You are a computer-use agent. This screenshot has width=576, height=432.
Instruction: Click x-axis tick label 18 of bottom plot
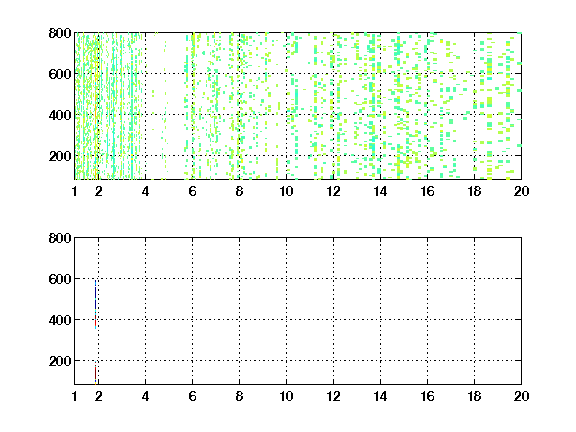click(474, 396)
